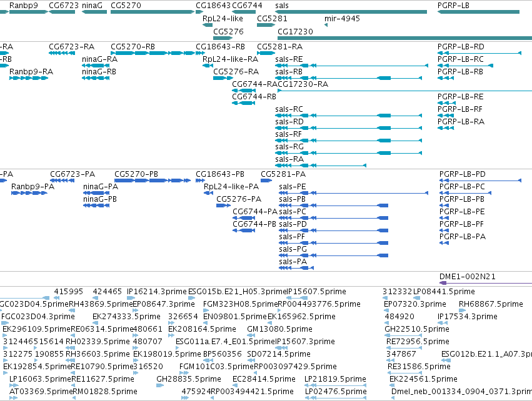Select transcript CG5270-RB
This screenshot has width=532, height=401.
153,53
